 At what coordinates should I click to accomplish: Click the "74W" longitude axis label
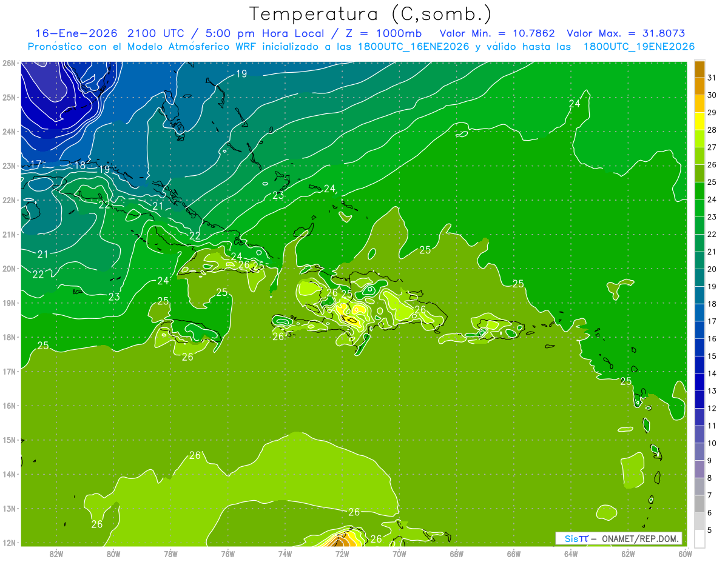285,554
